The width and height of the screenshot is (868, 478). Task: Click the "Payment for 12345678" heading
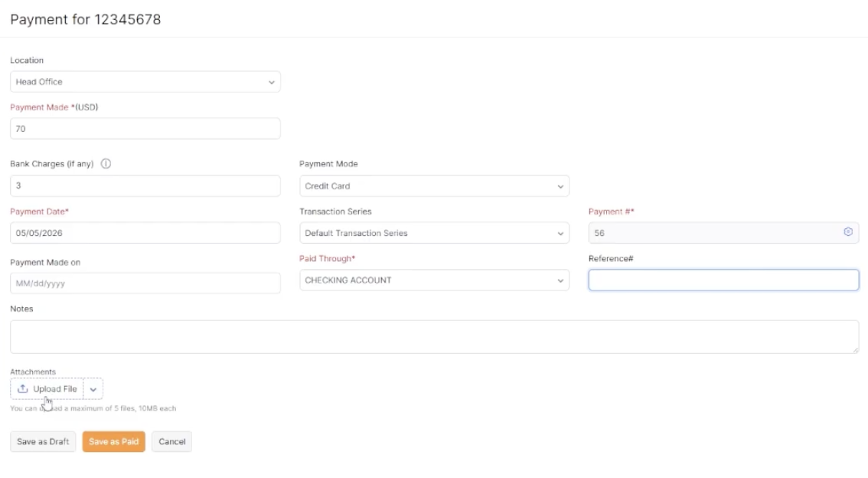85,19
